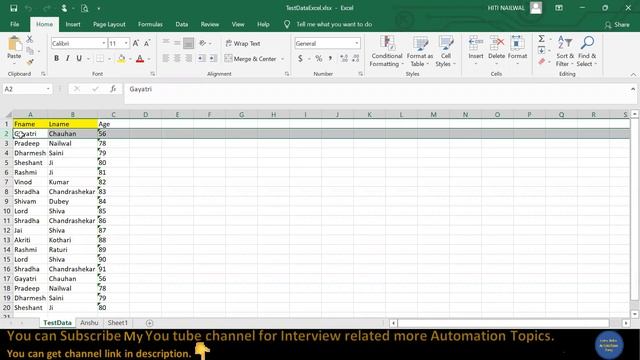This screenshot has height=360, width=640.
Task: Click the Format Painter brush icon
Action: pos(30,62)
